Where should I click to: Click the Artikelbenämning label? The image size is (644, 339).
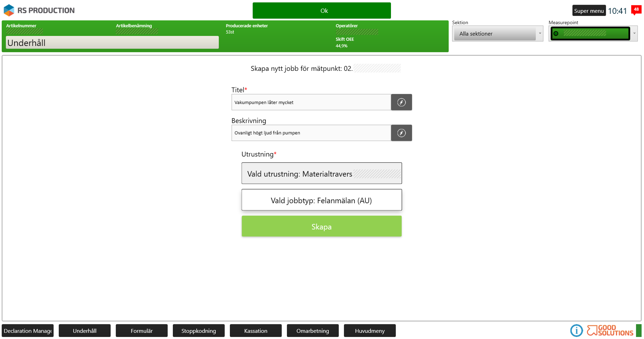[x=134, y=26]
